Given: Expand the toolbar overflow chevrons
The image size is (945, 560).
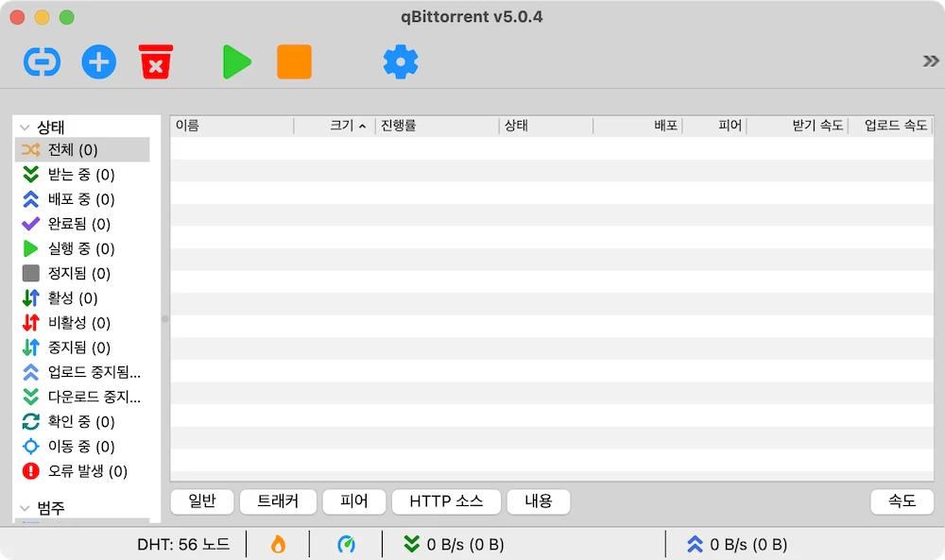Looking at the screenshot, I should tap(931, 60).
